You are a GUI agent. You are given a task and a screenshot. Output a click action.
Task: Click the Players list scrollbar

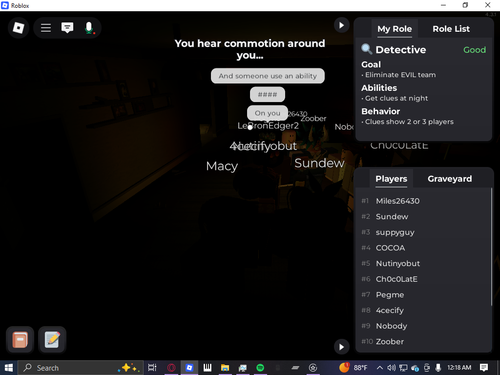(491, 247)
